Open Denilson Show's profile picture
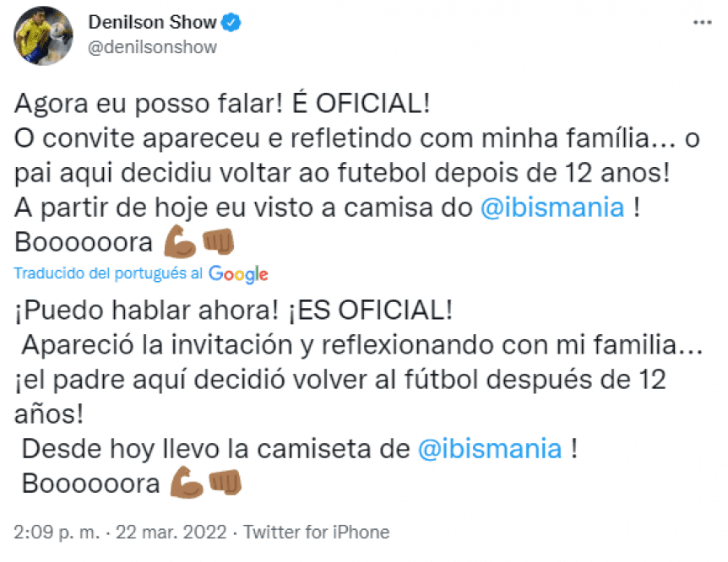 click(43, 35)
